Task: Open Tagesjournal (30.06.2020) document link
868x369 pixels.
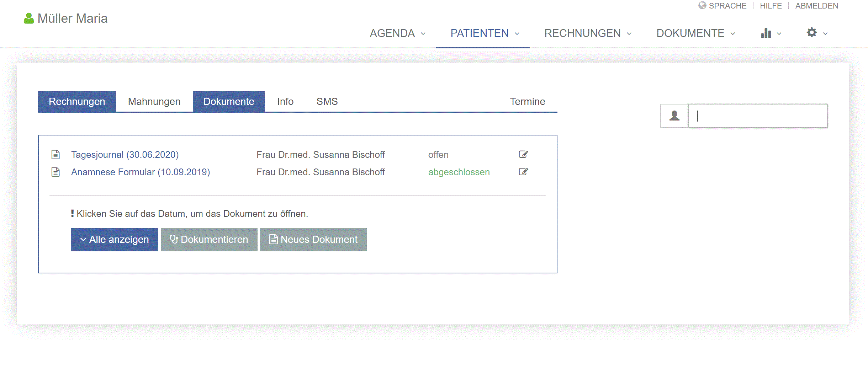Action: [125, 155]
